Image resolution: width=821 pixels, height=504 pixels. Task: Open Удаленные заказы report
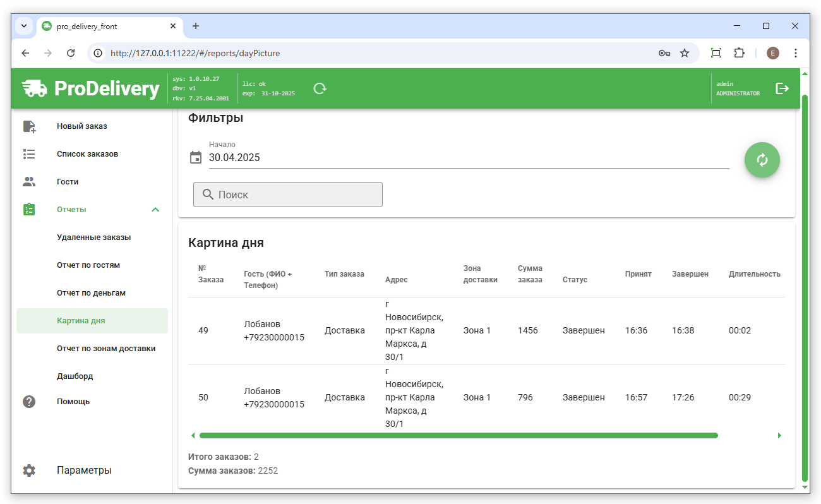pyautogui.click(x=93, y=237)
